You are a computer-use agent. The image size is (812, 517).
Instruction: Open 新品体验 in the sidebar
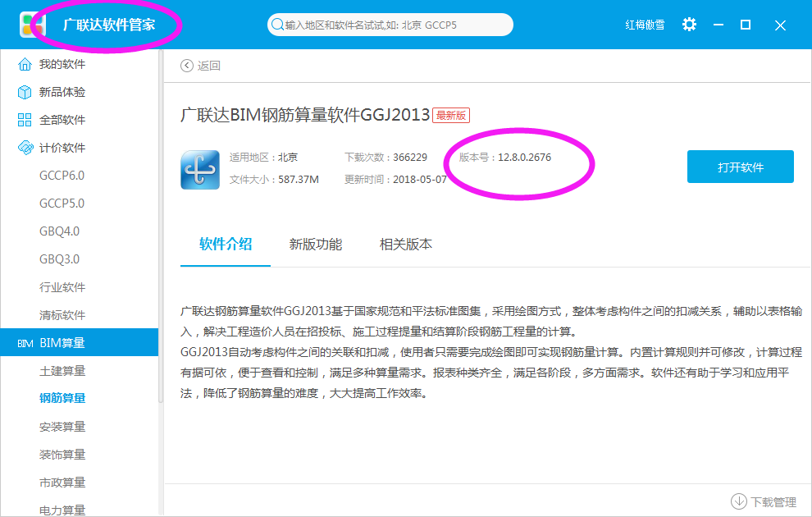click(x=62, y=92)
